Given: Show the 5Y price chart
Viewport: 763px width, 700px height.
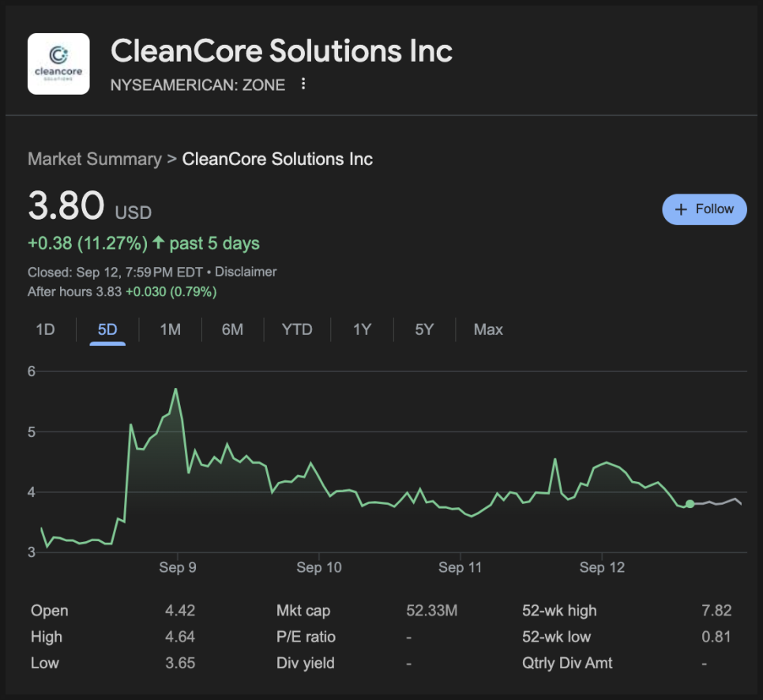Looking at the screenshot, I should click(x=424, y=329).
